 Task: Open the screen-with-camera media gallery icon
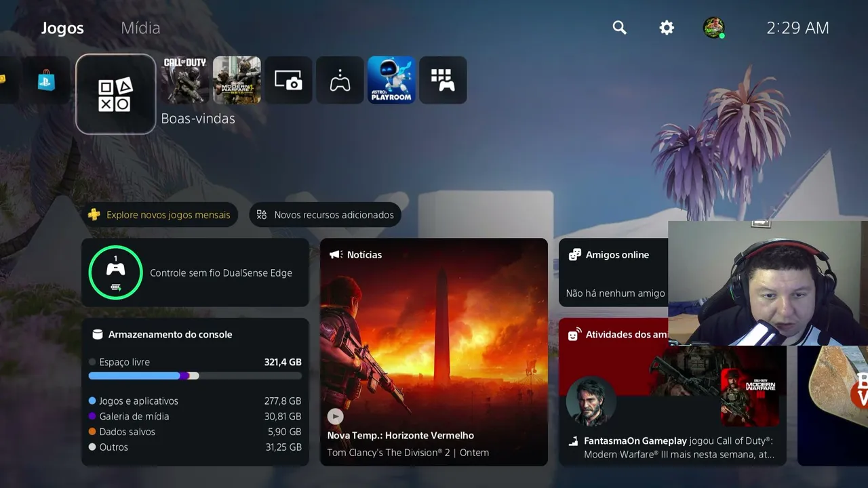click(x=288, y=80)
